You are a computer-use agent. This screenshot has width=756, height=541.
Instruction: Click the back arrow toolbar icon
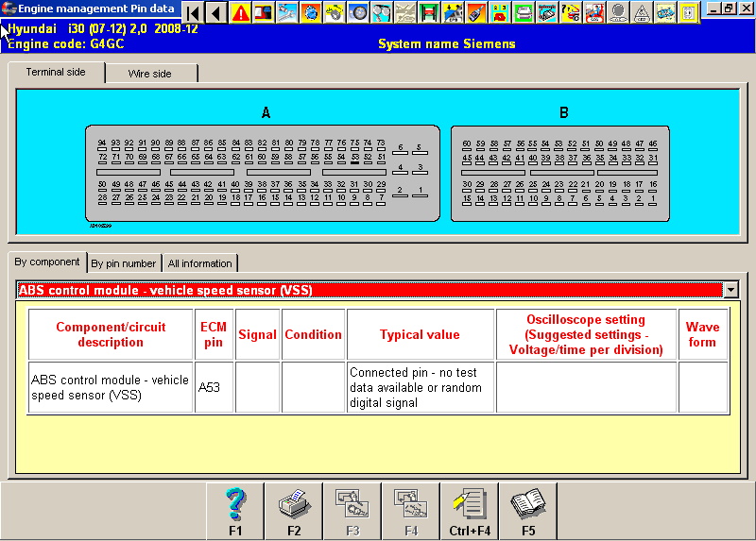click(216, 12)
